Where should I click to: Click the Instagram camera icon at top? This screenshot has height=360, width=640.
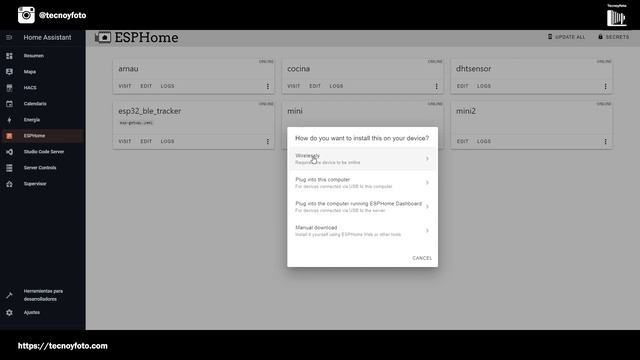pos(26,15)
